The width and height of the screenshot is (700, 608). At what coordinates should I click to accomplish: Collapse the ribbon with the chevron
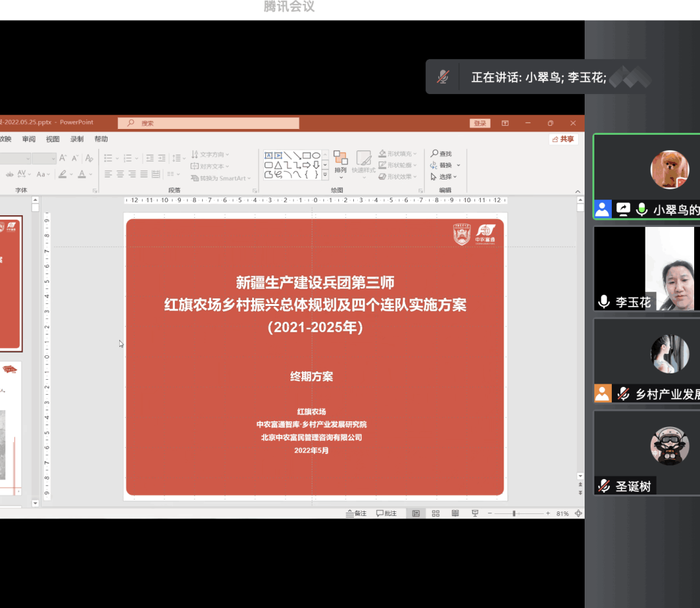coord(577,191)
